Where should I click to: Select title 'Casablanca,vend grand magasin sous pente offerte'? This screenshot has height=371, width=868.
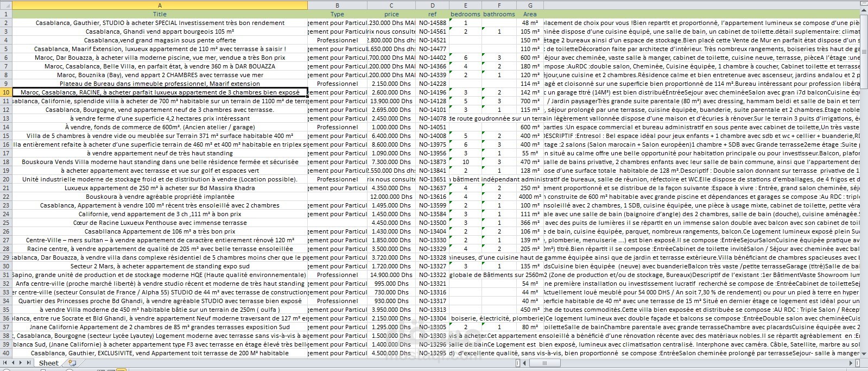coord(160,40)
